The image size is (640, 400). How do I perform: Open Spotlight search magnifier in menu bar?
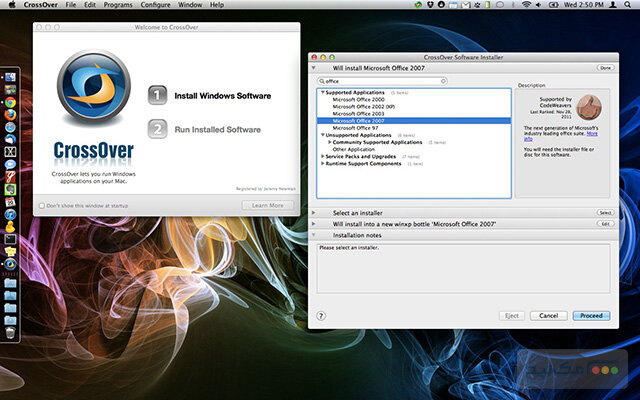tap(627, 5)
